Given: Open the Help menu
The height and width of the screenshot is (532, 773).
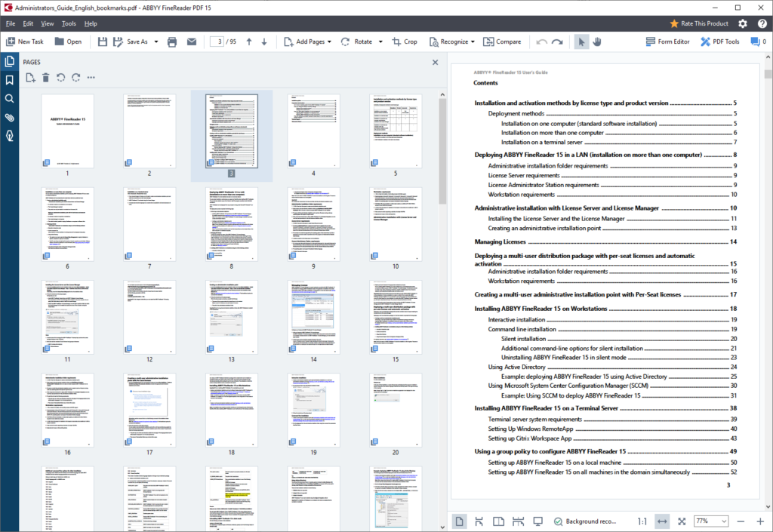Looking at the screenshot, I should [91, 23].
